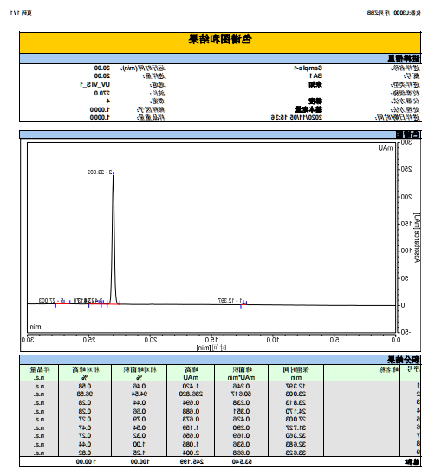Click retention time cell 33.623
This screenshot has width=448, height=476.
[x=295, y=453]
